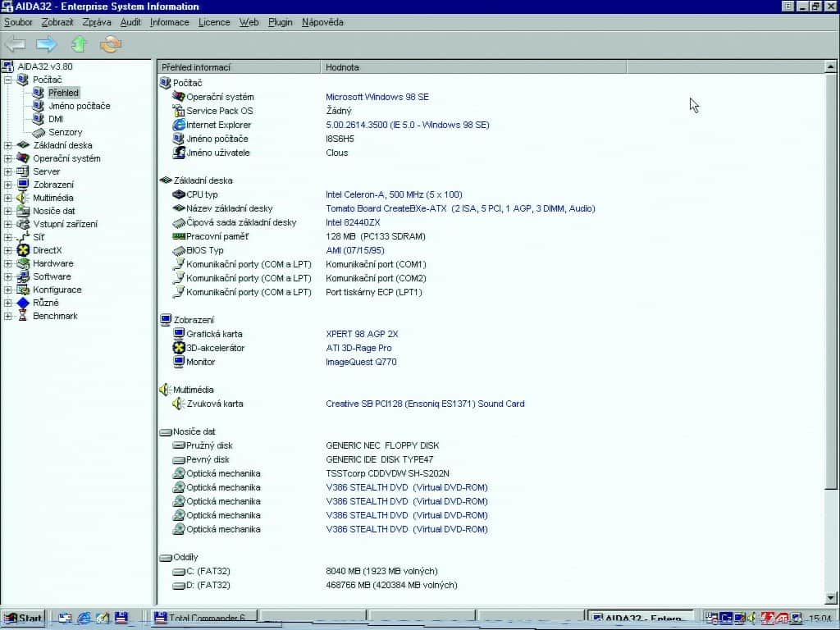The height and width of the screenshot is (630, 840).
Task: Expand the Síť tree node
Action: click(8, 237)
